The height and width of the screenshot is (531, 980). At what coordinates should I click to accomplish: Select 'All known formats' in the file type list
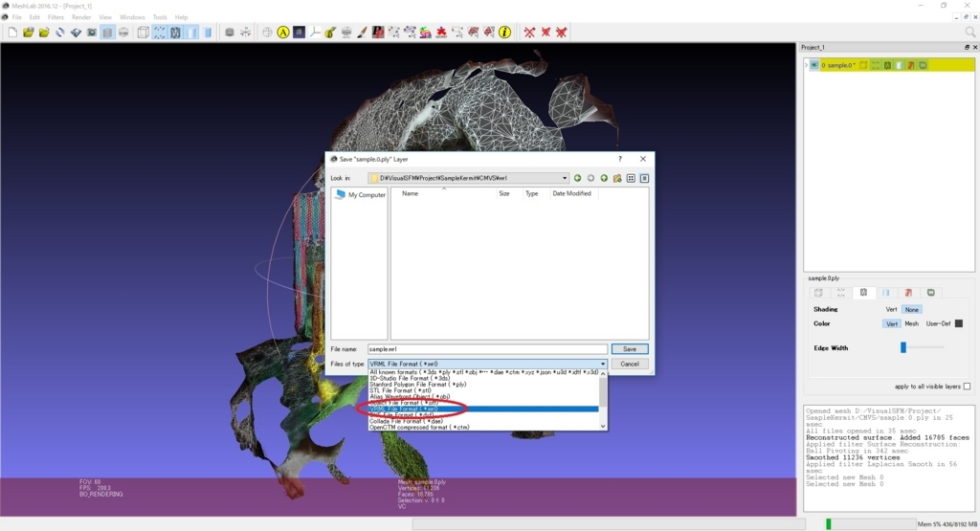click(483, 372)
